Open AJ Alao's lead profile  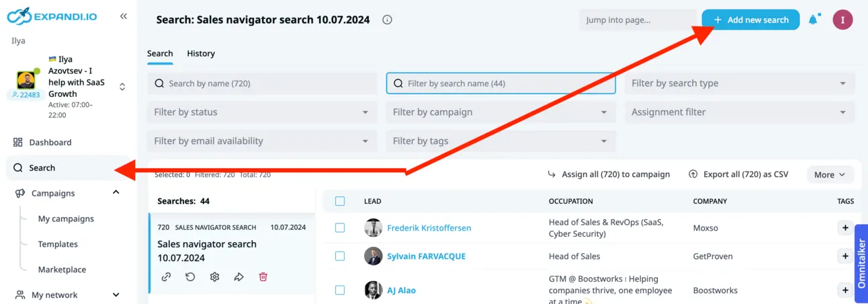point(401,291)
